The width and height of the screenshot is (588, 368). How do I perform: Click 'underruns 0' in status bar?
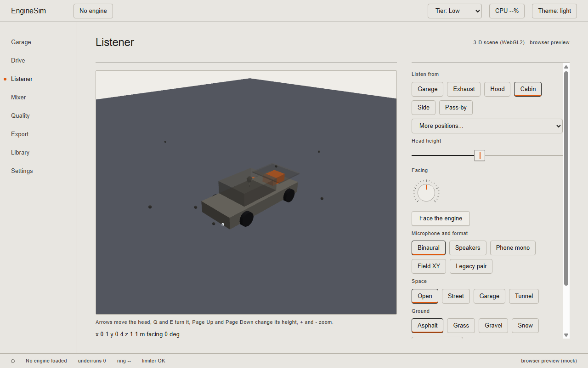(92, 361)
